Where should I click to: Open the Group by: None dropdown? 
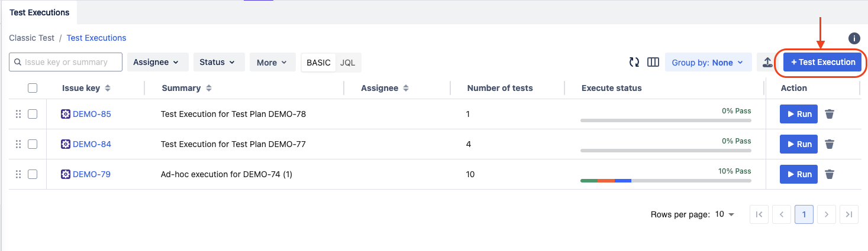pyautogui.click(x=708, y=63)
